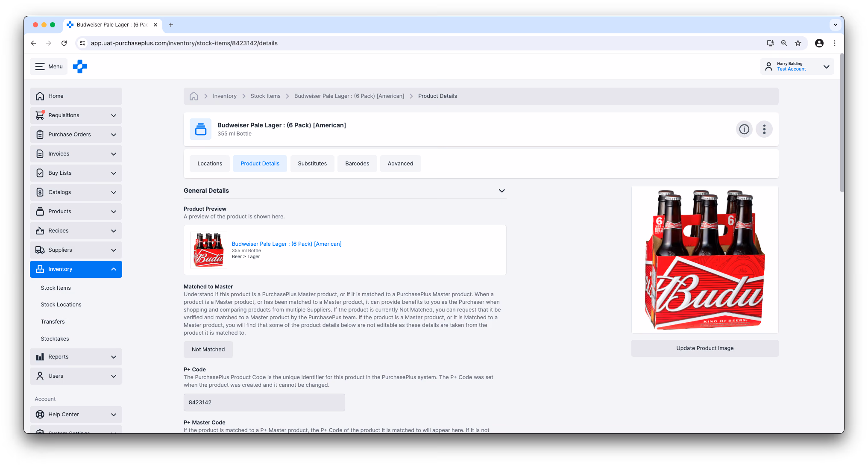Viewport: 868px width, 465px height.
Task: Click Inventory in the breadcrumb
Action: 225,96
